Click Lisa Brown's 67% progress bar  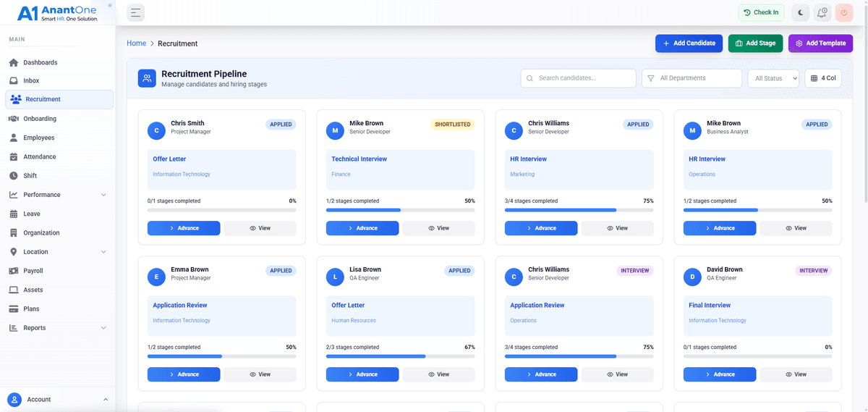401,356
